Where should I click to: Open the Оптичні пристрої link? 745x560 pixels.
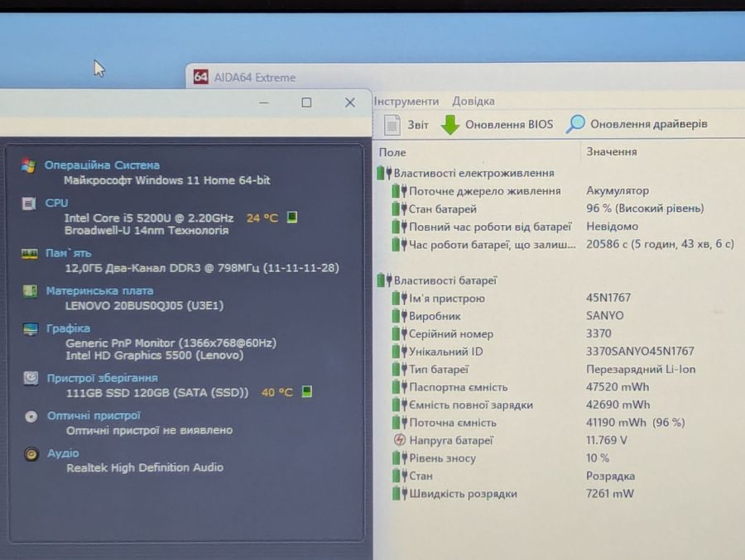click(x=94, y=415)
